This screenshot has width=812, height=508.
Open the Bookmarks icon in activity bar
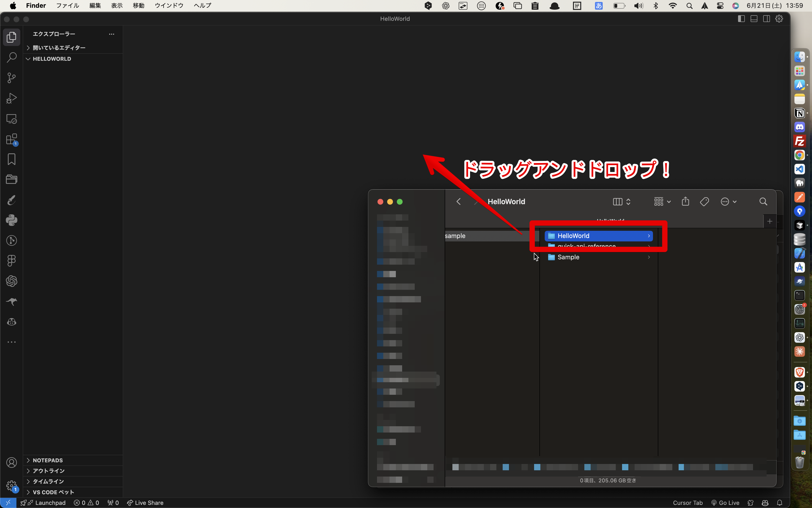tap(11, 159)
